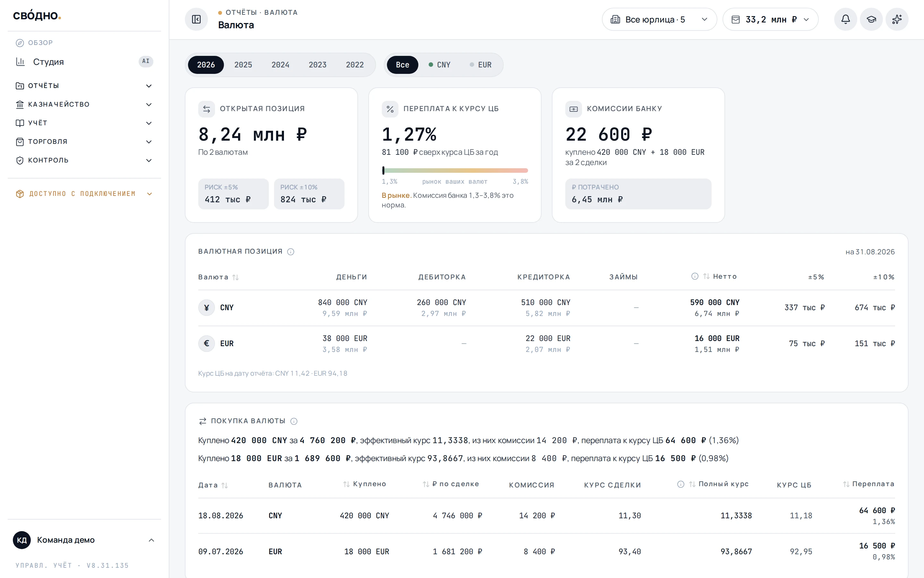Image resolution: width=924 pixels, height=578 pixels.
Task: Select year 2024 filter
Action: point(280,65)
